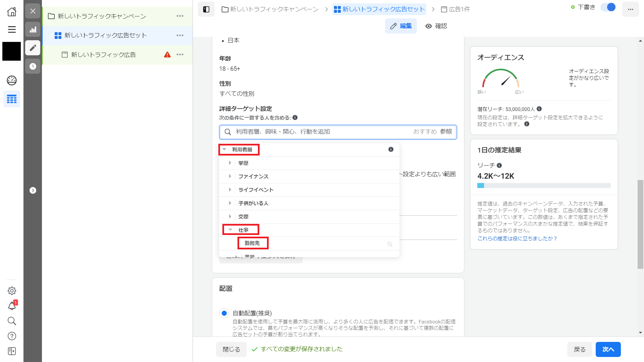The height and width of the screenshot is (362, 644).
Task: Collapse the 仕事 category
Action: click(230, 230)
